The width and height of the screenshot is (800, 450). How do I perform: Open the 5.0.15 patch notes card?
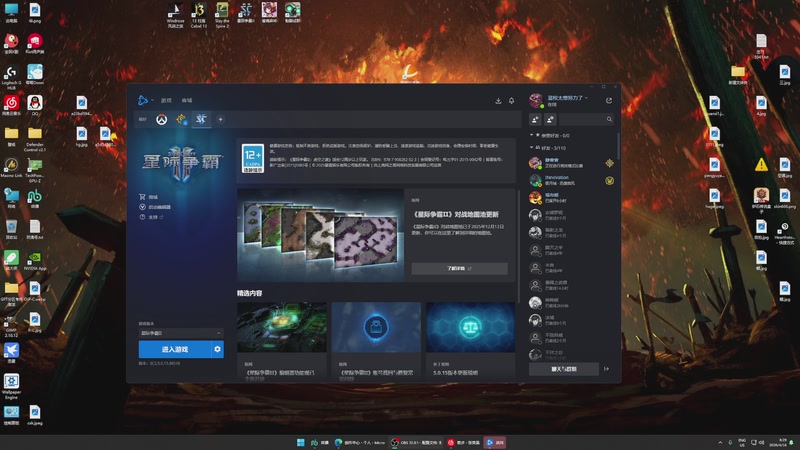click(470, 339)
